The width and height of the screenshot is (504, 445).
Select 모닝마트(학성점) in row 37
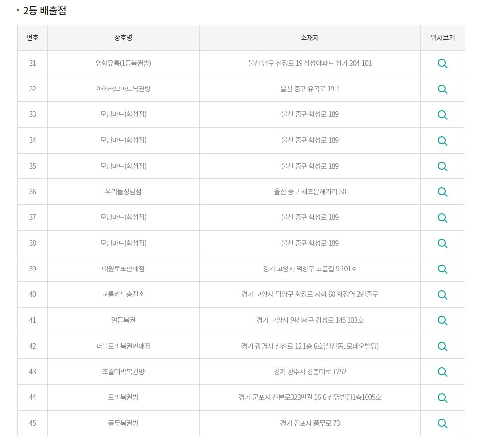(123, 217)
